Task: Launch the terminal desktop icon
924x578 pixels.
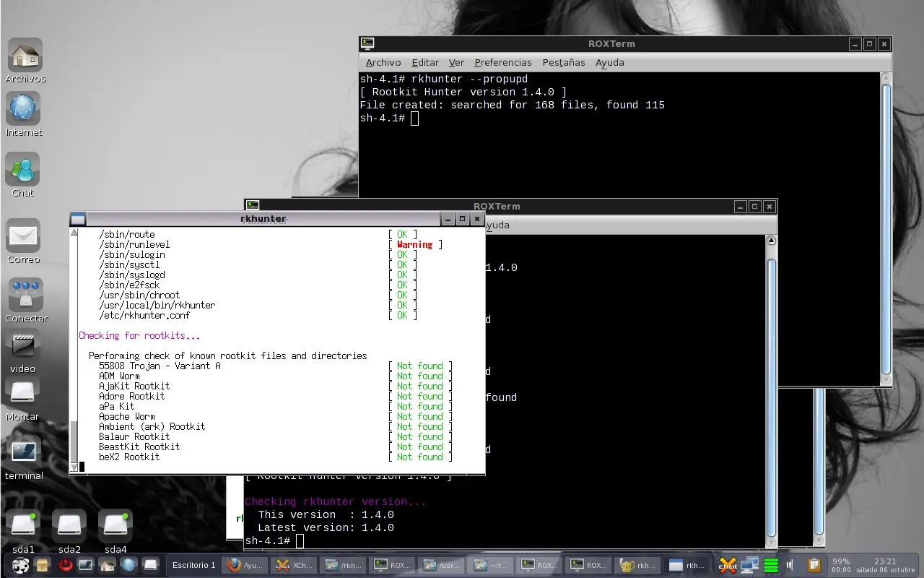Action: pyautogui.click(x=24, y=453)
